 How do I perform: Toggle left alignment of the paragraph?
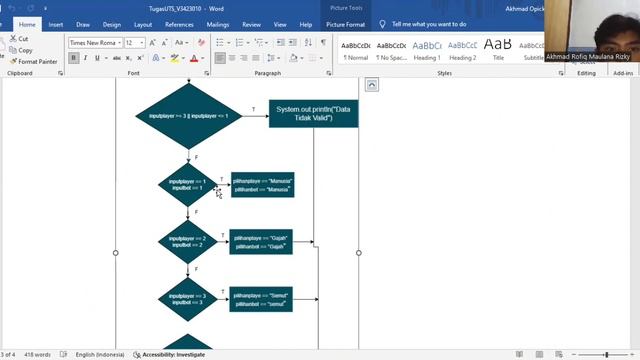click(x=220, y=58)
